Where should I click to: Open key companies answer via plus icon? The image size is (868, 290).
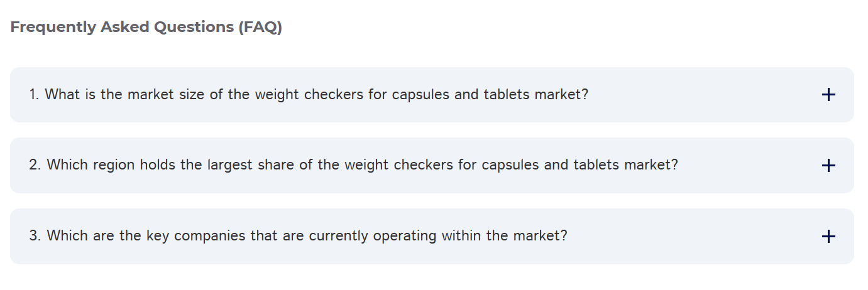pos(828,237)
